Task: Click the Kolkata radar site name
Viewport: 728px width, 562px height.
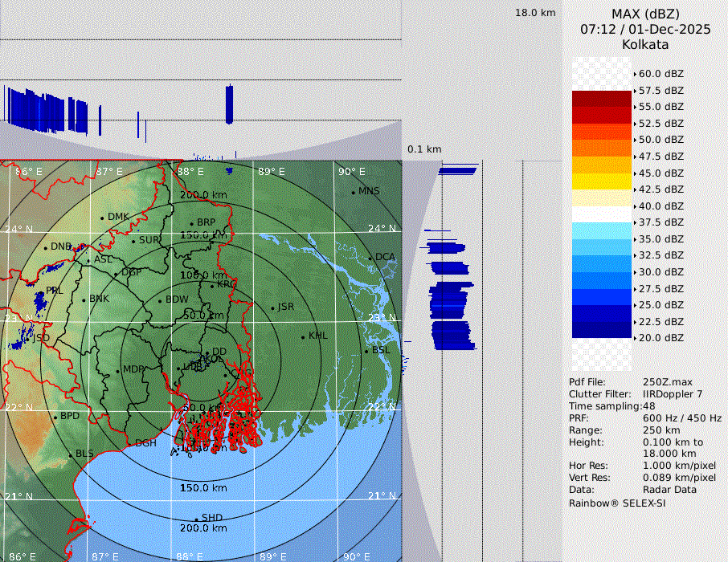Action: coord(645,45)
